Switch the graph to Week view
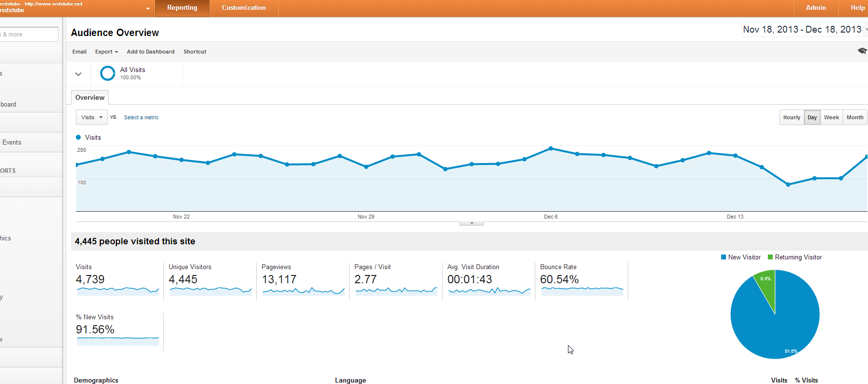The height and width of the screenshot is (384, 868). click(831, 117)
